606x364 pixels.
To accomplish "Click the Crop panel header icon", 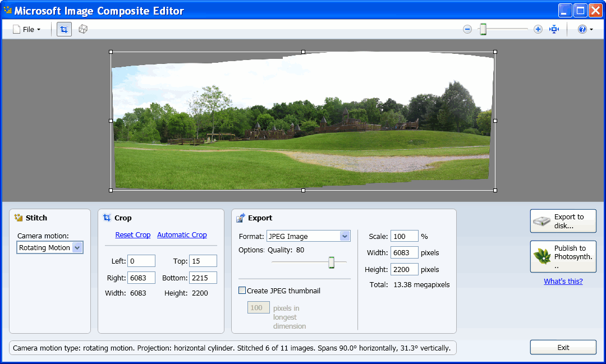I will click(107, 218).
